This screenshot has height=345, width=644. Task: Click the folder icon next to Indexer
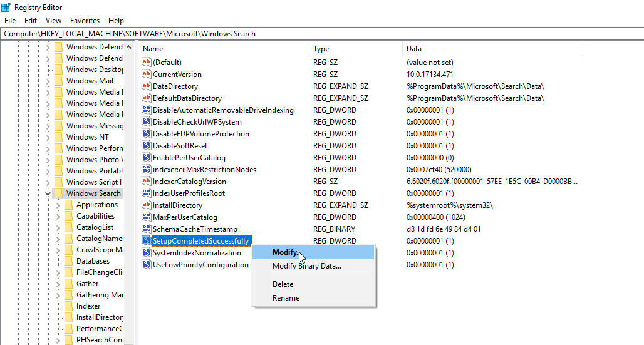coord(69,306)
